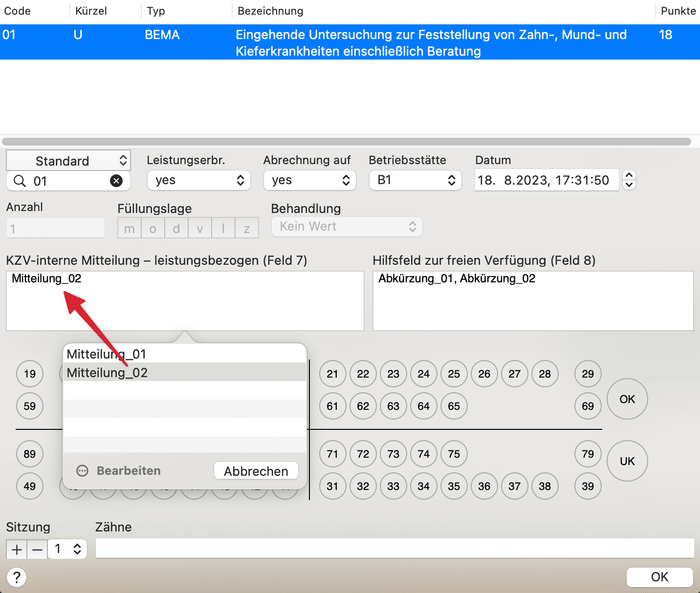The height and width of the screenshot is (593, 700).
Task: Clear the 01 search field with the X icon
Action: [x=116, y=181]
